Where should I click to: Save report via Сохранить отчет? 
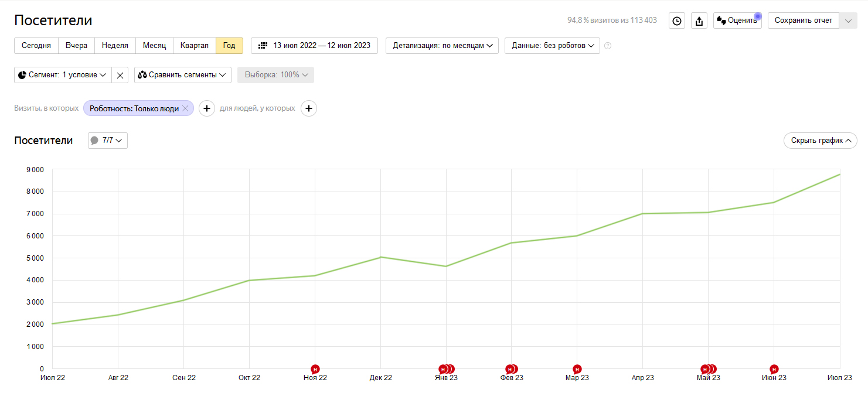(804, 20)
